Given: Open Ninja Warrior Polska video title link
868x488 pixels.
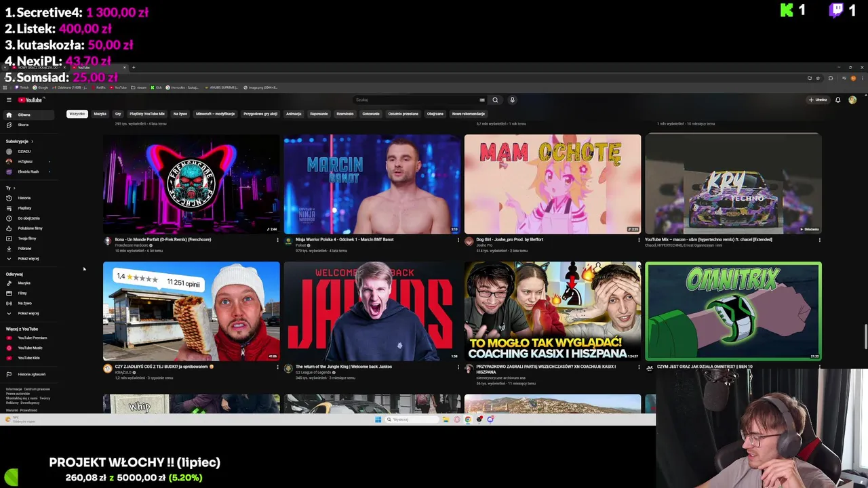Looking at the screenshot, I should point(344,239).
